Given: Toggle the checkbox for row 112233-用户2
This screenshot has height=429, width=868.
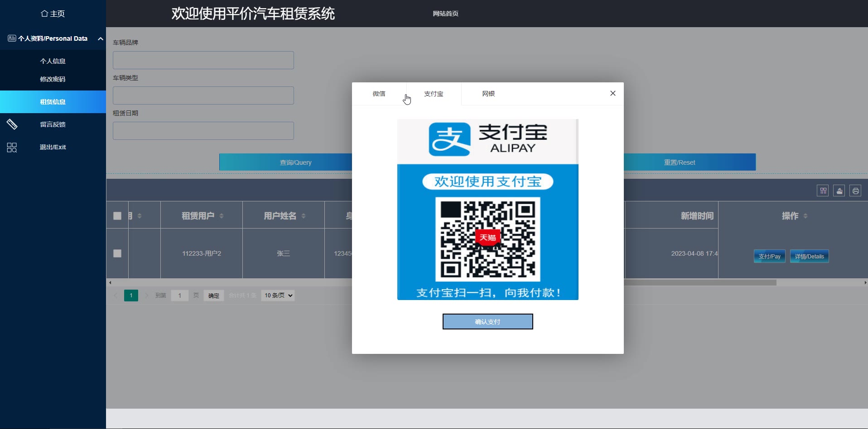Looking at the screenshot, I should (117, 253).
